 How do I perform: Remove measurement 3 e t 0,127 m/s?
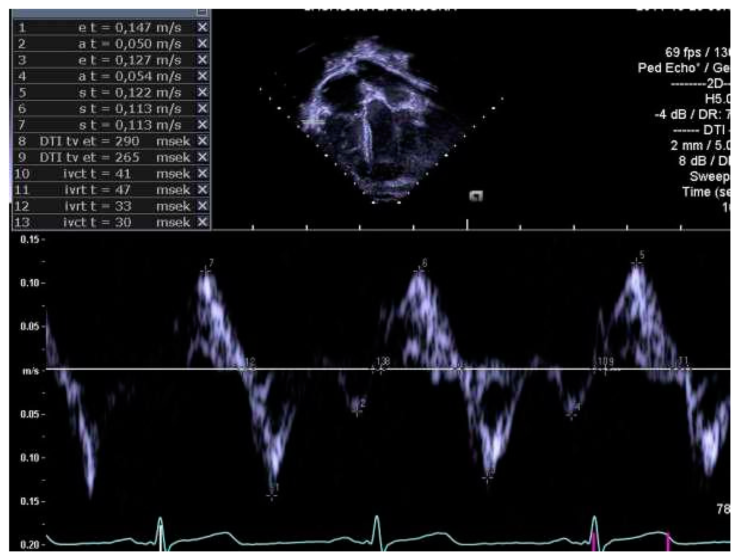202,60
